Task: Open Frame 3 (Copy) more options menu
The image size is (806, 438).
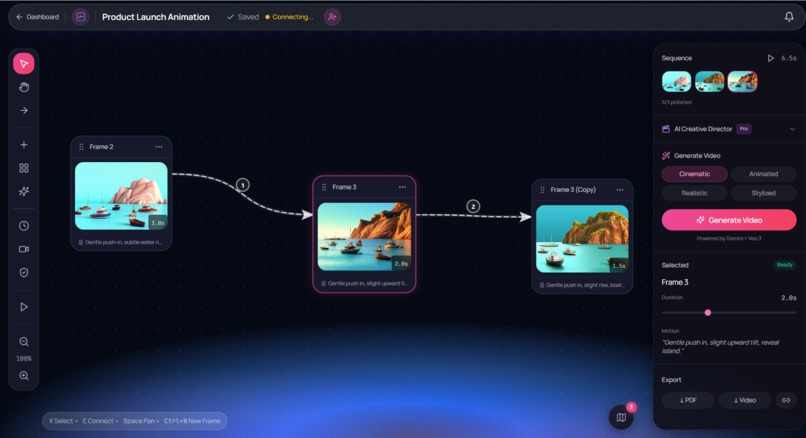Action: pos(620,190)
